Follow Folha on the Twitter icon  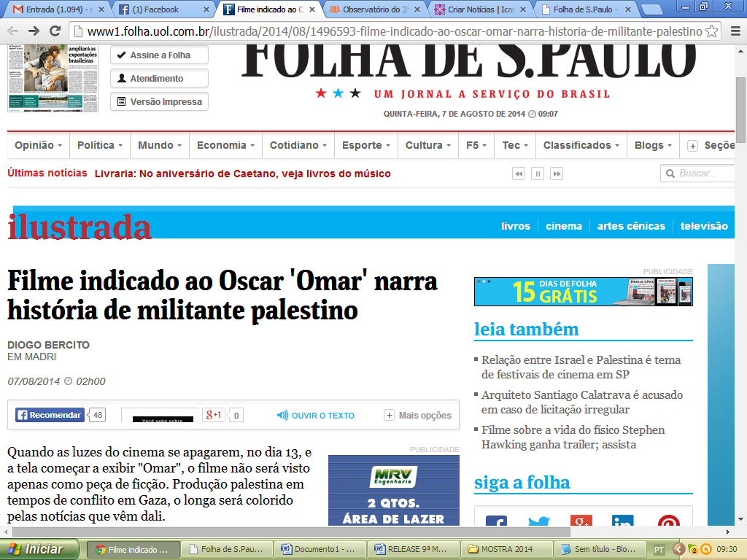(539, 521)
